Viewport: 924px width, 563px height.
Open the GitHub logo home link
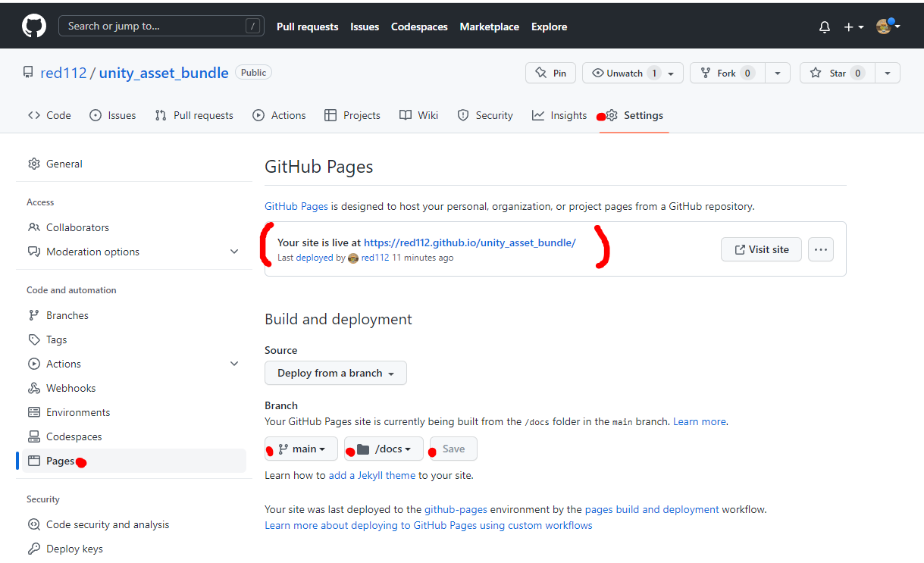pos(34,26)
